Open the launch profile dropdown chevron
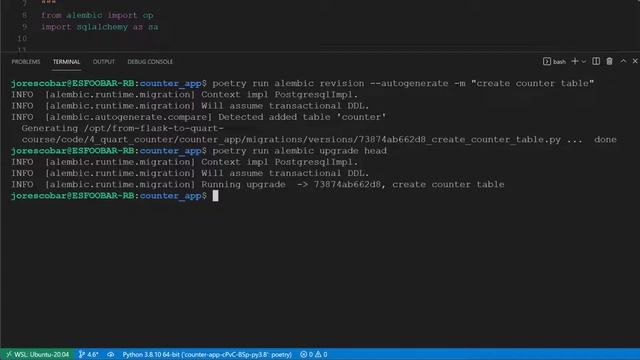Screen dimensions: 640x360 point(584,62)
